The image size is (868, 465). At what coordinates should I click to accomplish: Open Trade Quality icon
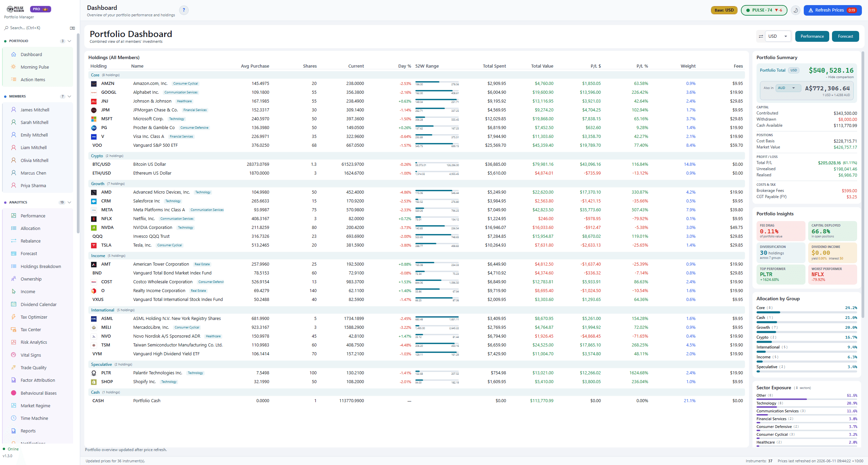click(14, 368)
